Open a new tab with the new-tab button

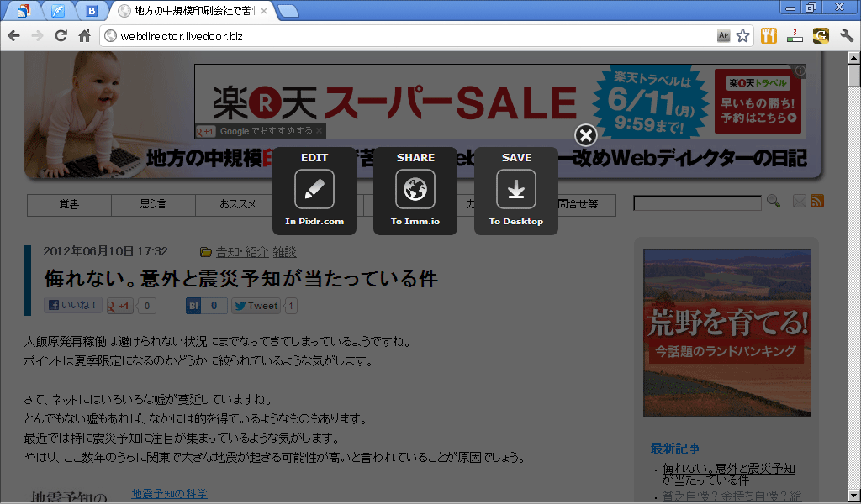[288, 11]
